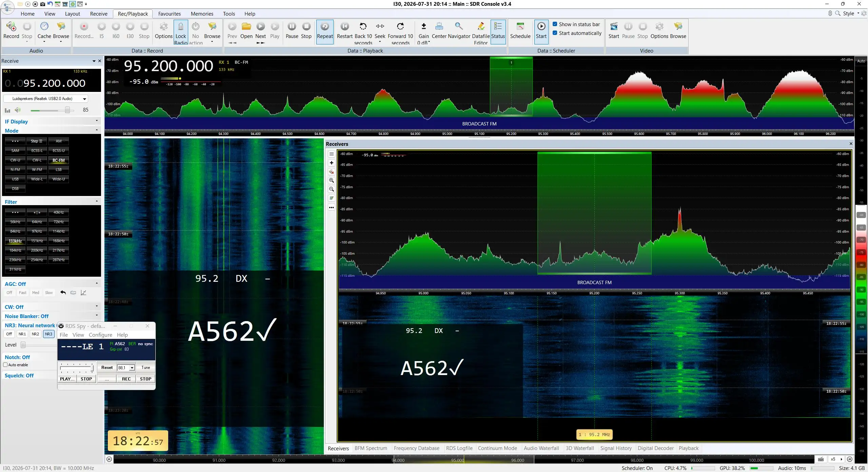Viewport: 868px width, 472px height.
Task: Click the Lock Radio icon
Action: tap(181, 26)
